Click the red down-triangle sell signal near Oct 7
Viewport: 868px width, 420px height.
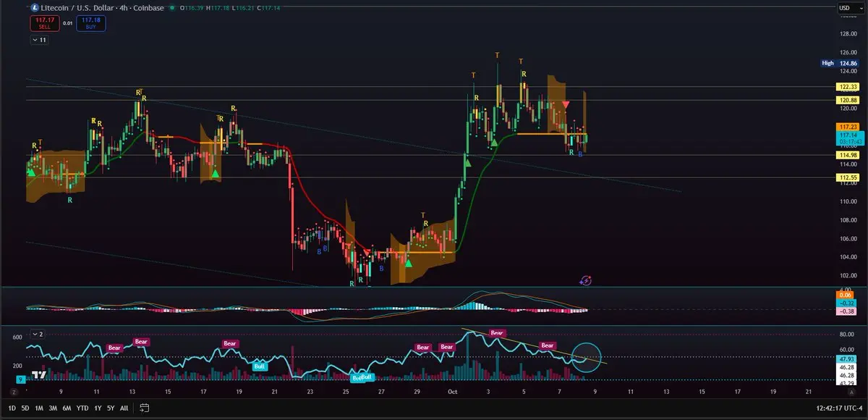566,105
